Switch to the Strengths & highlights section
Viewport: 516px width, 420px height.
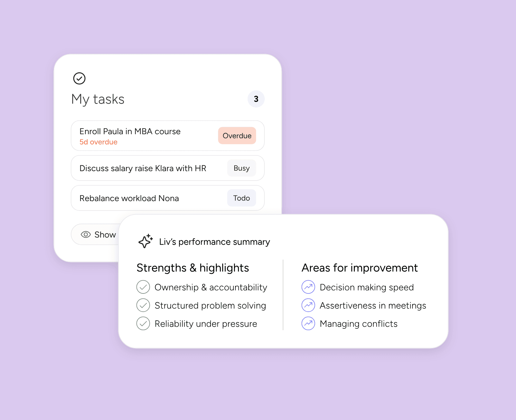pos(193,268)
